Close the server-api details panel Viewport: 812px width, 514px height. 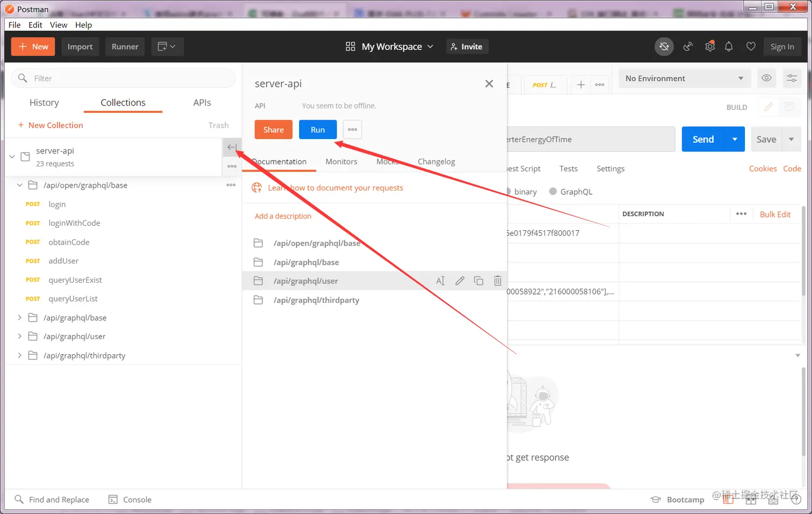coord(489,84)
